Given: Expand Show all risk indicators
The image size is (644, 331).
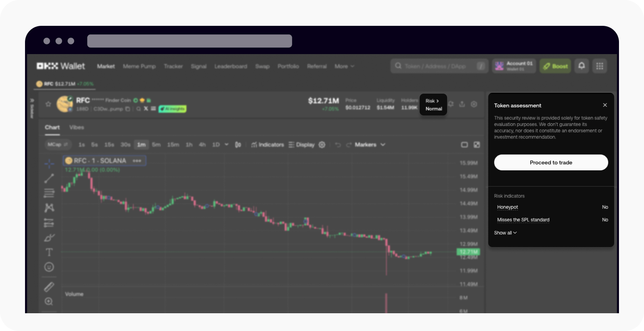Looking at the screenshot, I should pyautogui.click(x=505, y=233).
